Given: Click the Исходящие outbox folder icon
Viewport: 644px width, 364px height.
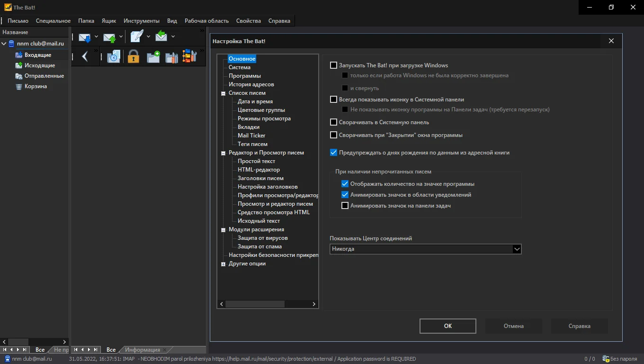Looking at the screenshot, I should click(x=19, y=65).
